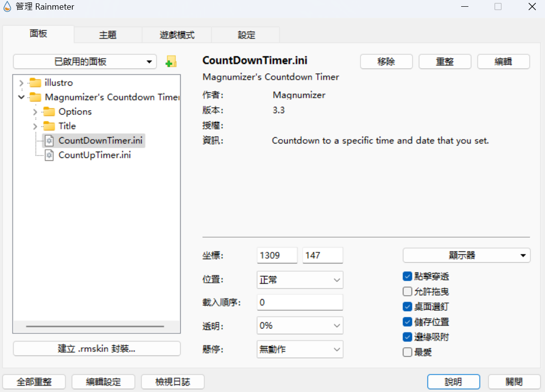Switch to the 設定 tab
The image size is (545, 392).
coord(246,35)
